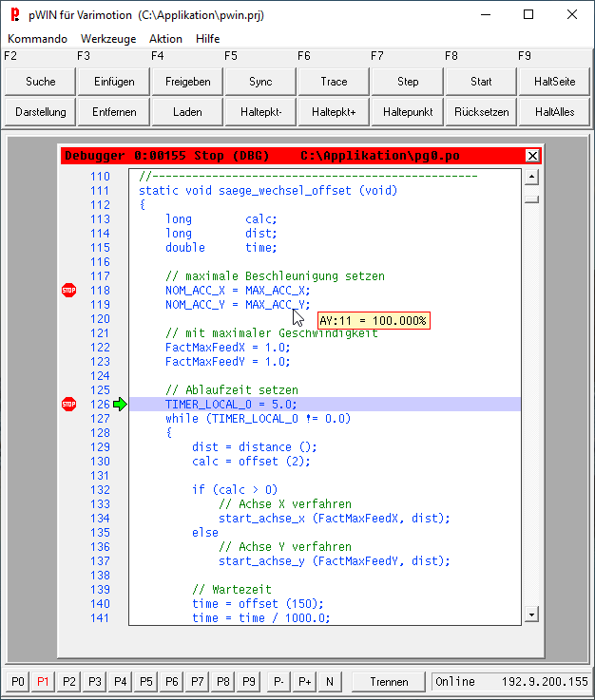Click the Trennen disconnect button

(x=389, y=682)
